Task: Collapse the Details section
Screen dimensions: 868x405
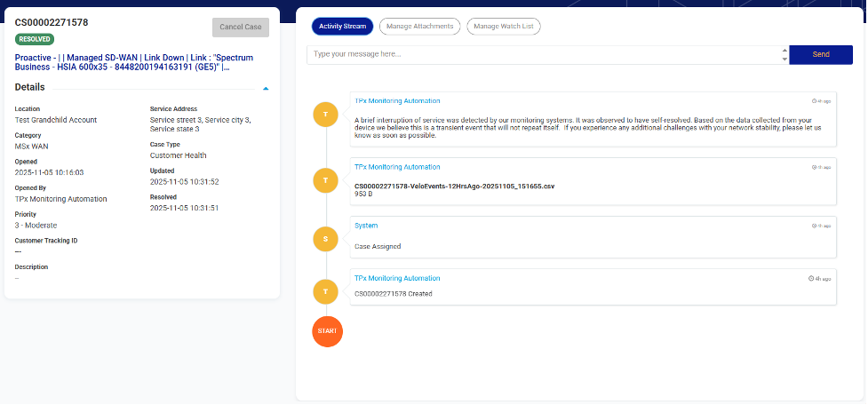Action: click(266, 89)
